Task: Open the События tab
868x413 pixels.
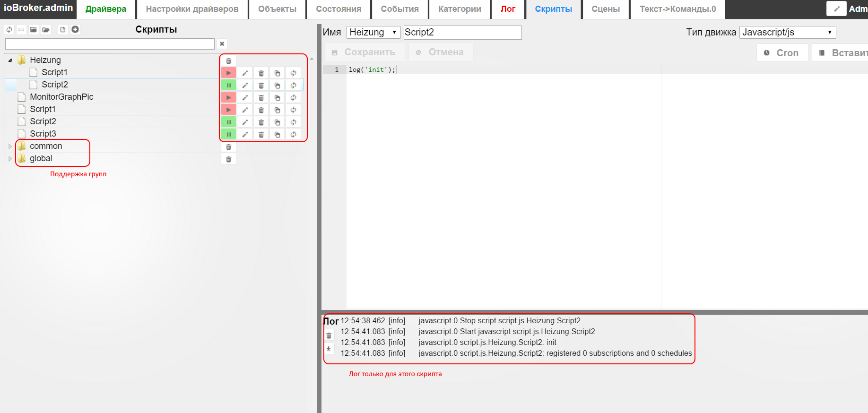Action: click(399, 9)
